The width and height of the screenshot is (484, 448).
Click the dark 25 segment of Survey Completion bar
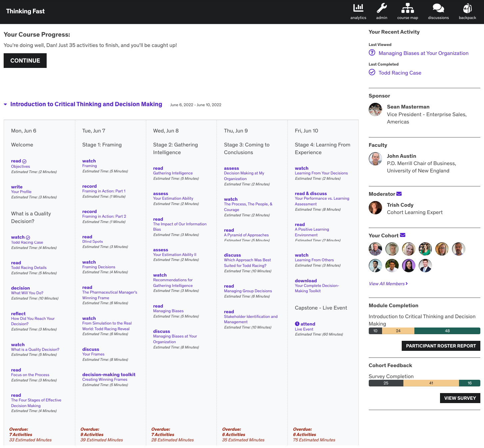[x=386, y=383]
